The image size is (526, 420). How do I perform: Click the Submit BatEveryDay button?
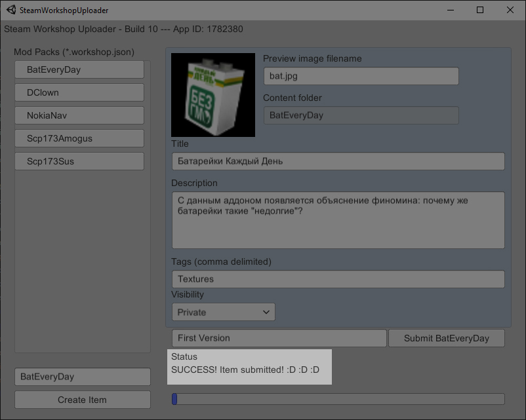[x=447, y=338]
